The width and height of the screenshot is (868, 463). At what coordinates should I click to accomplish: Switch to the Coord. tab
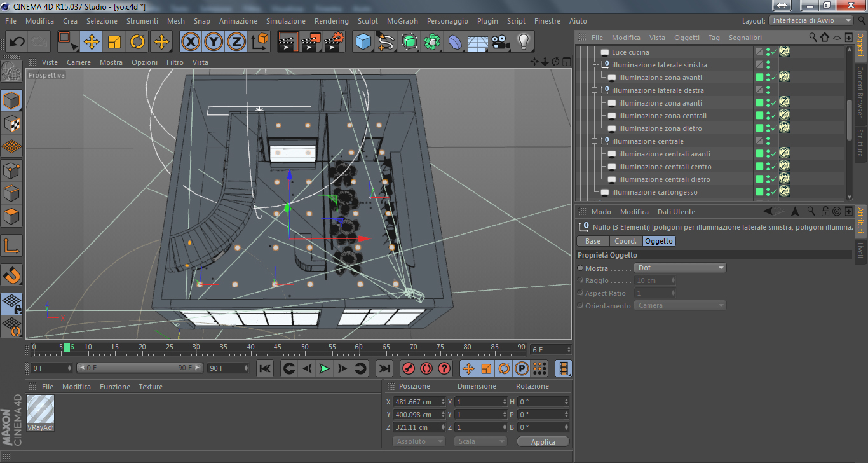click(625, 241)
